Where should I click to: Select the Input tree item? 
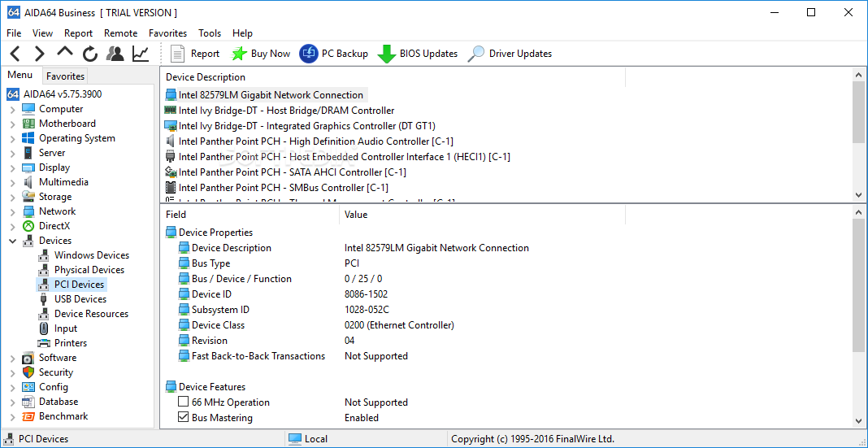[58, 328]
